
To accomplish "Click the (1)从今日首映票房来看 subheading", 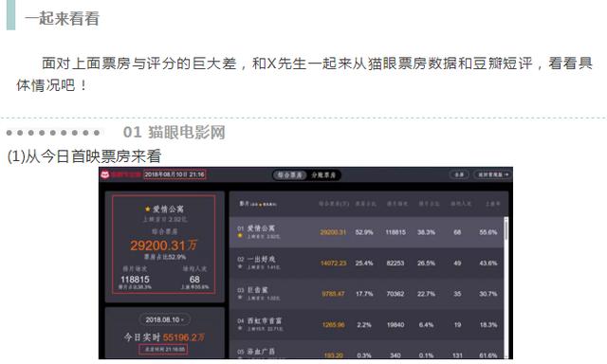I will click(84, 156).
